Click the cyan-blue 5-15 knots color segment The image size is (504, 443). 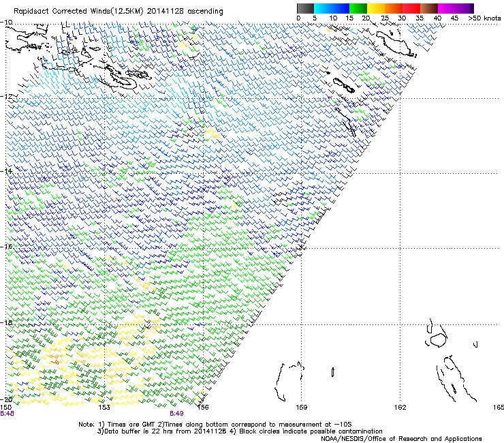332,8
